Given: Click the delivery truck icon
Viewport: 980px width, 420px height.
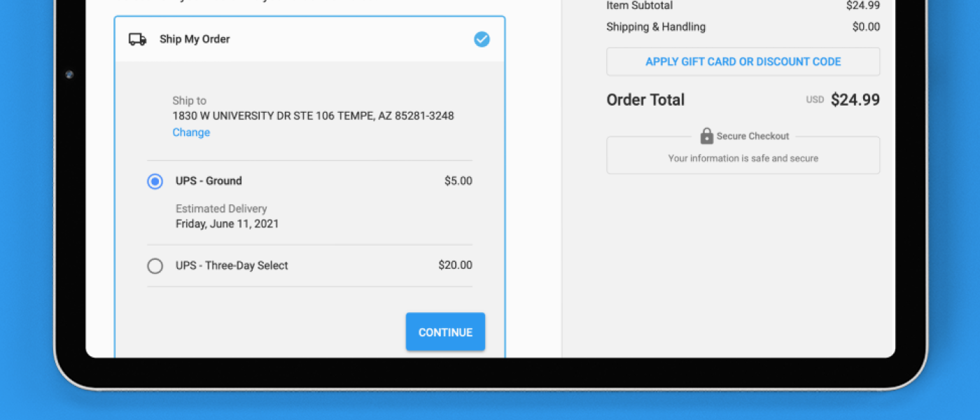Looking at the screenshot, I should pos(137,39).
